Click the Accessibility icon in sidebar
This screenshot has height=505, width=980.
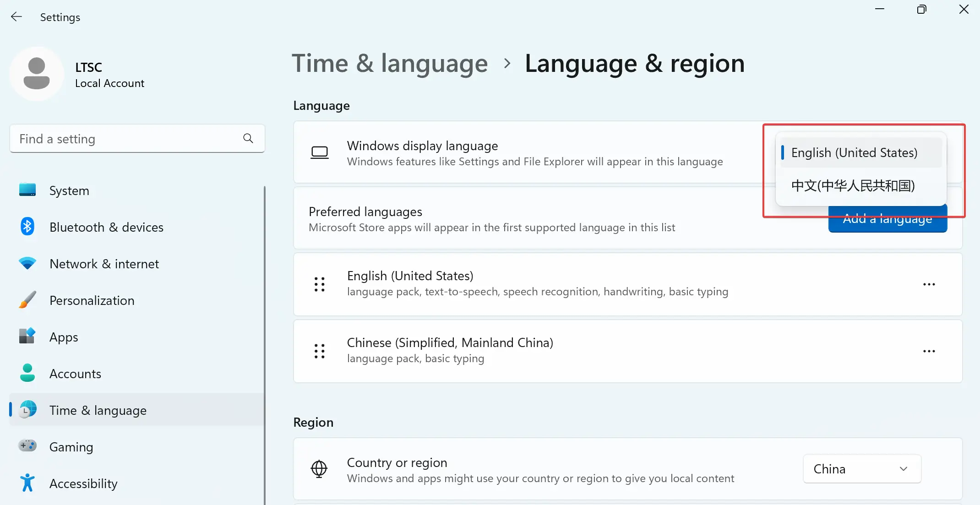tap(27, 483)
